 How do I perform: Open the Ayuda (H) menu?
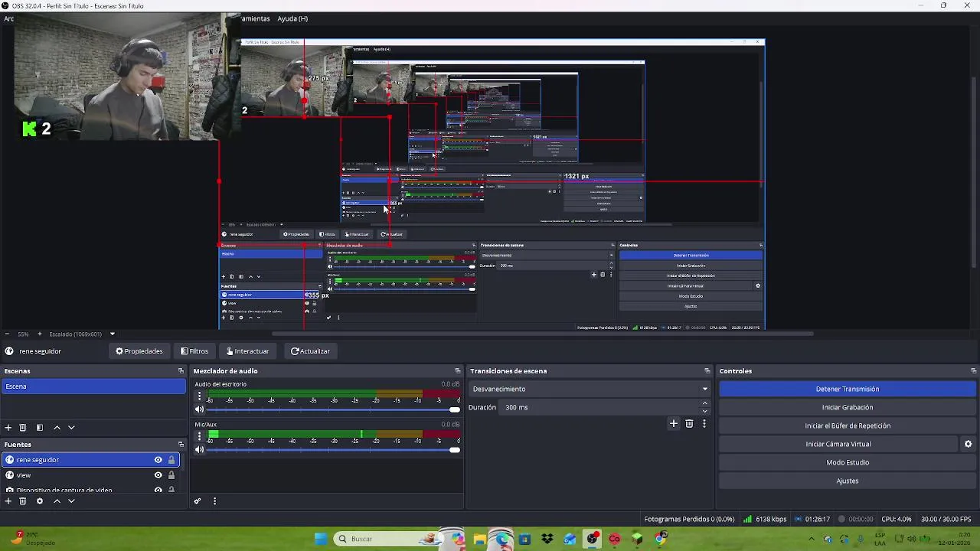point(292,18)
